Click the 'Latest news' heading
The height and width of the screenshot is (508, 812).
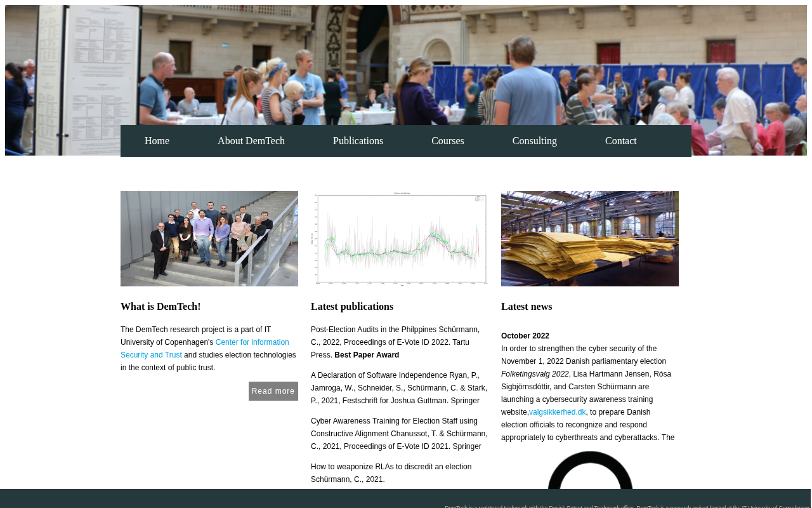(x=527, y=307)
